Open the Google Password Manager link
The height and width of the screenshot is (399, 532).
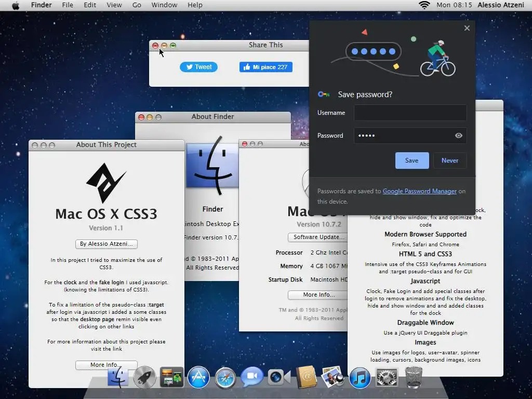[419, 191]
